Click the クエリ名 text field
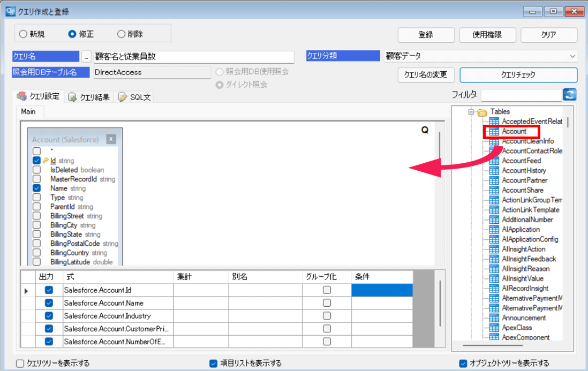 194,57
